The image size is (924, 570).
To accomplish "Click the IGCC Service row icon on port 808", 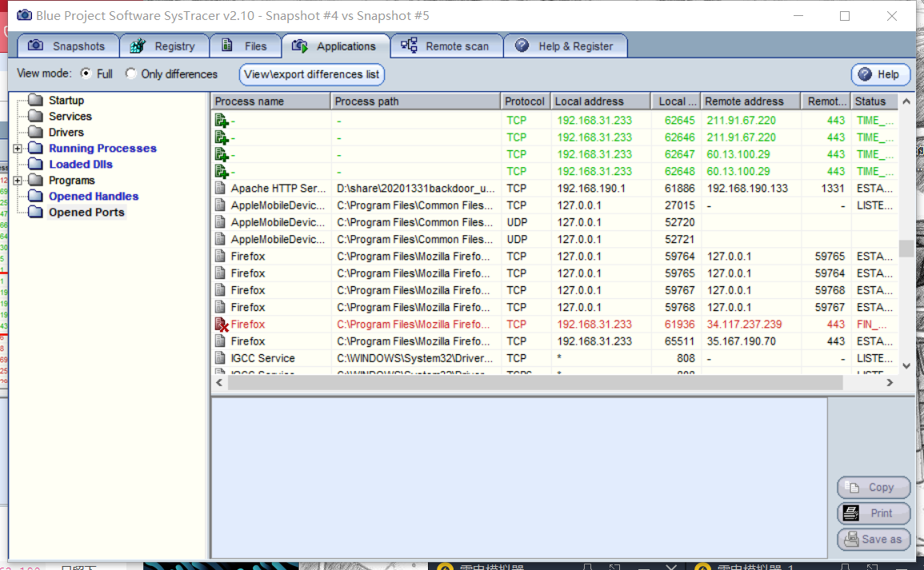I will [x=220, y=358].
